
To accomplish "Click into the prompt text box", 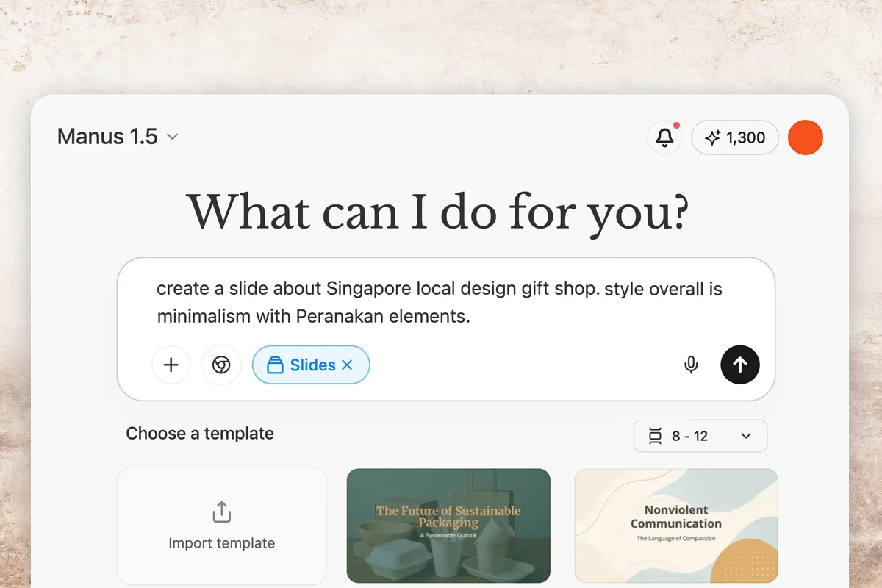I will pyautogui.click(x=441, y=302).
